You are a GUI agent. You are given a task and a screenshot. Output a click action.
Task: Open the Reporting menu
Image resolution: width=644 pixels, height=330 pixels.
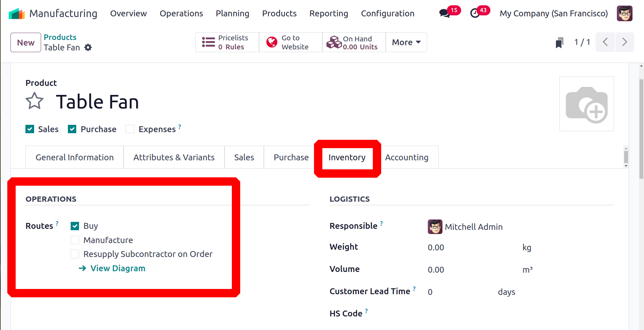pos(329,14)
